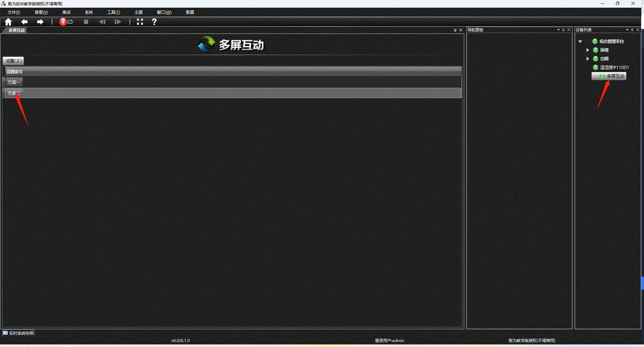Open the 文件(F) menu
The width and height of the screenshot is (644, 347).
tap(14, 12)
